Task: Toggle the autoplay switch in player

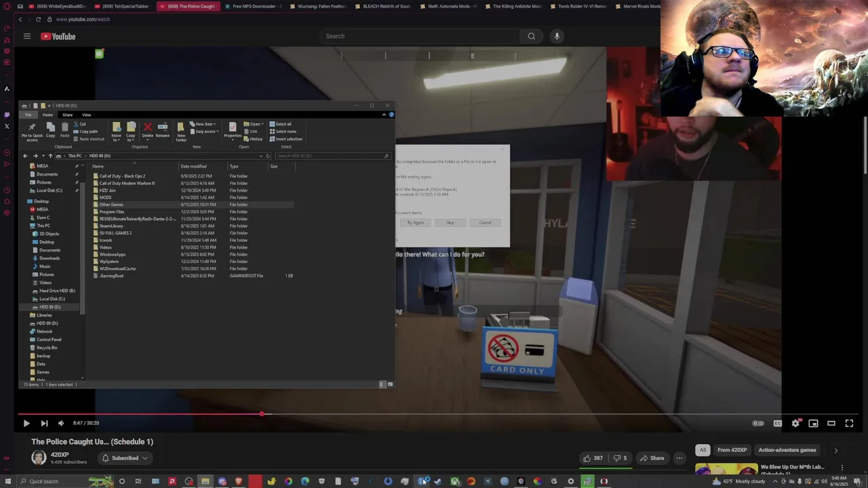Action: tap(758, 423)
